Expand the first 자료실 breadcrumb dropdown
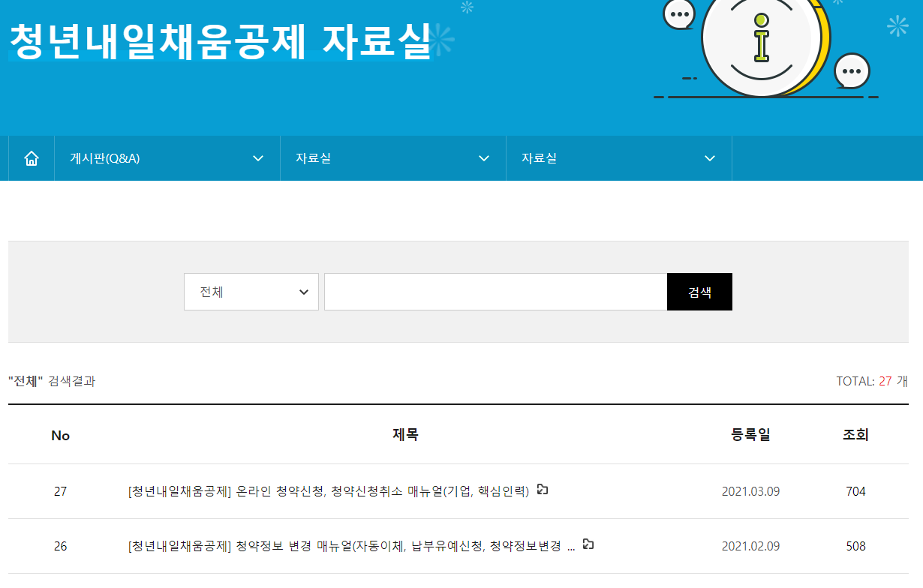Image resolution: width=923 pixels, height=588 pixels. click(x=392, y=158)
